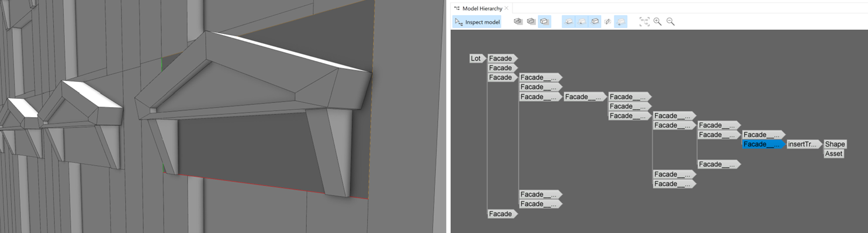868x233 pixels.
Task: Zoom out of the hierarchy graph
Action: point(670,22)
